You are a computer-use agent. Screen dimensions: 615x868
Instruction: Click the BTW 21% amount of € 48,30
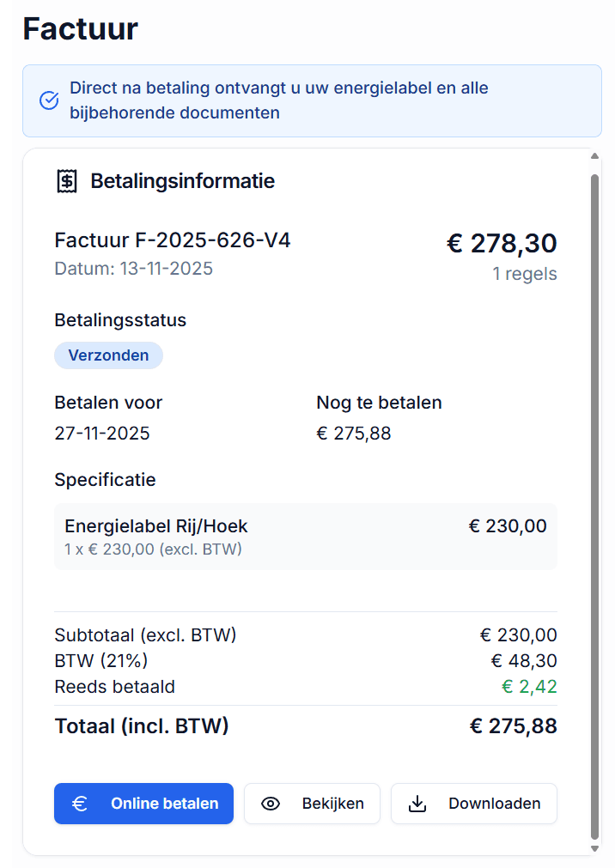[518, 661]
